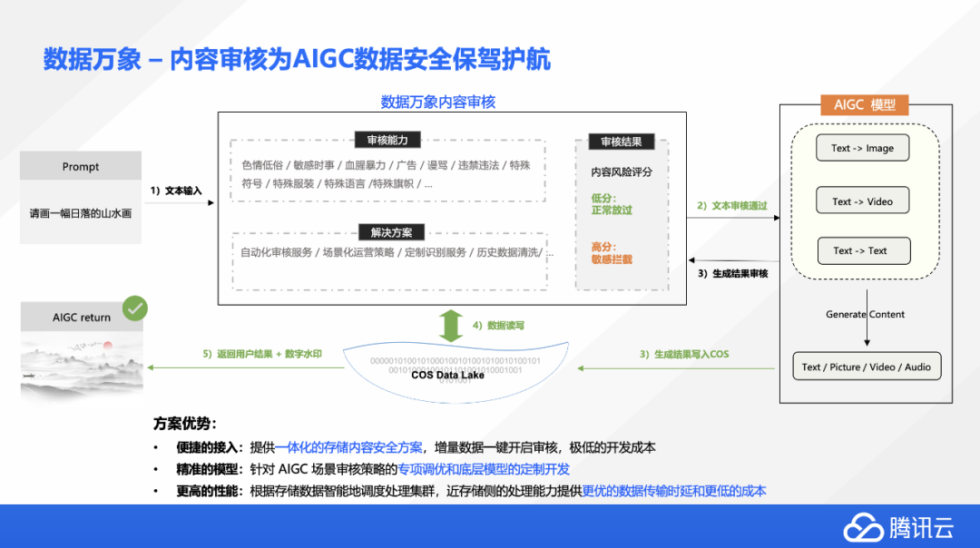Image resolution: width=980 pixels, height=548 pixels.
Task: Click the heading 方案优势:
Action: [184, 424]
